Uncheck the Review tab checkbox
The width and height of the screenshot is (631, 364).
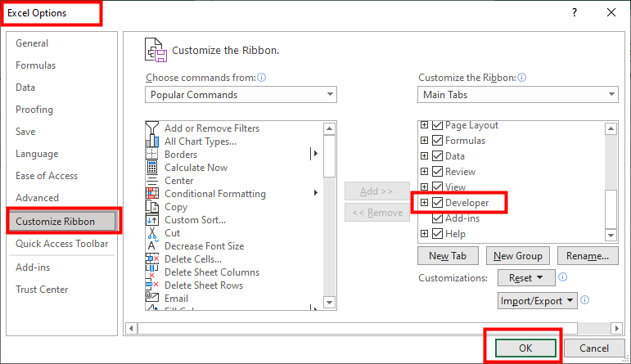pos(437,171)
